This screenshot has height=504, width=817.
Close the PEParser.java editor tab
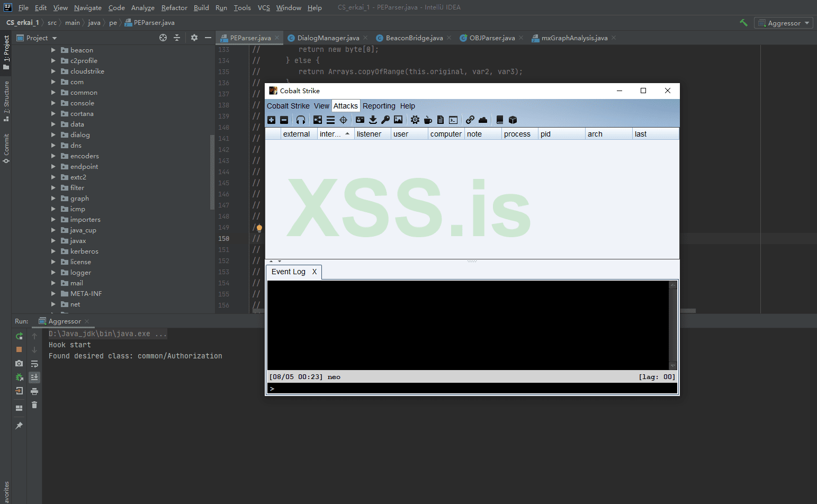[x=276, y=38]
